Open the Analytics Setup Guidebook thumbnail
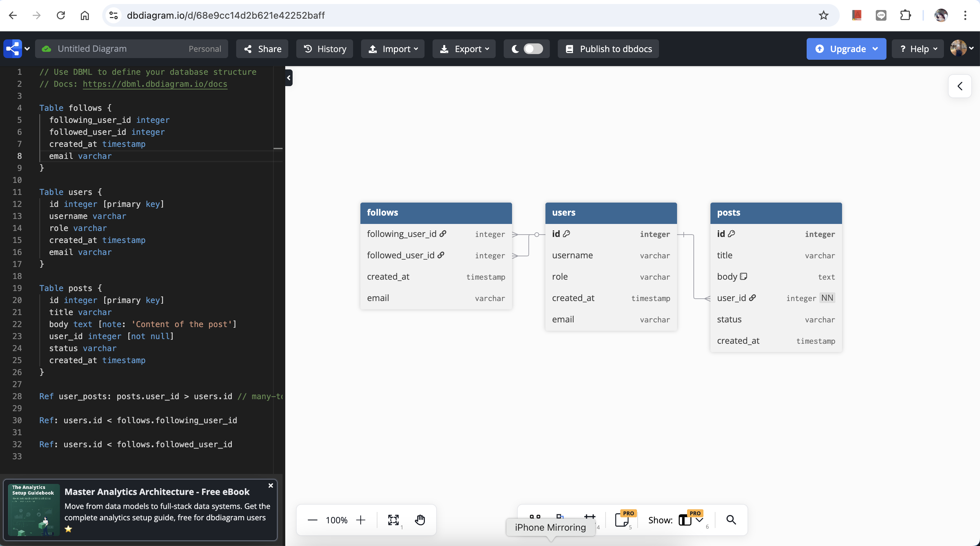 pyautogui.click(x=34, y=510)
